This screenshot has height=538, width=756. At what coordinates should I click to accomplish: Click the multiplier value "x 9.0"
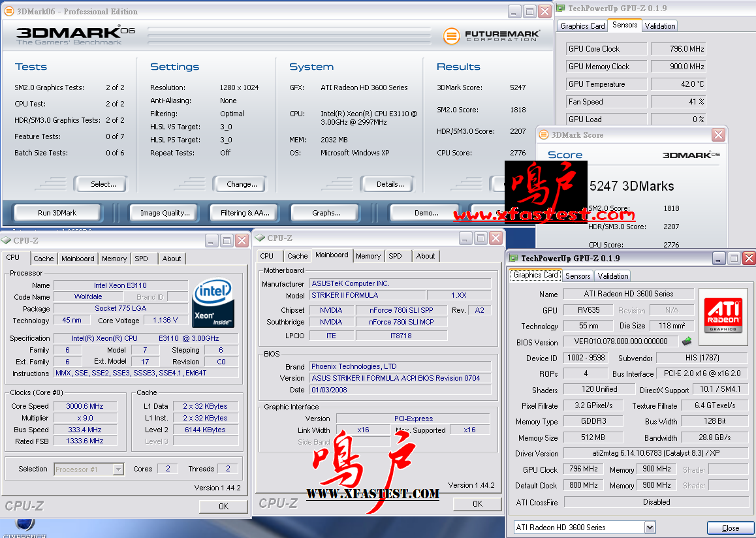pyautogui.click(x=85, y=418)
